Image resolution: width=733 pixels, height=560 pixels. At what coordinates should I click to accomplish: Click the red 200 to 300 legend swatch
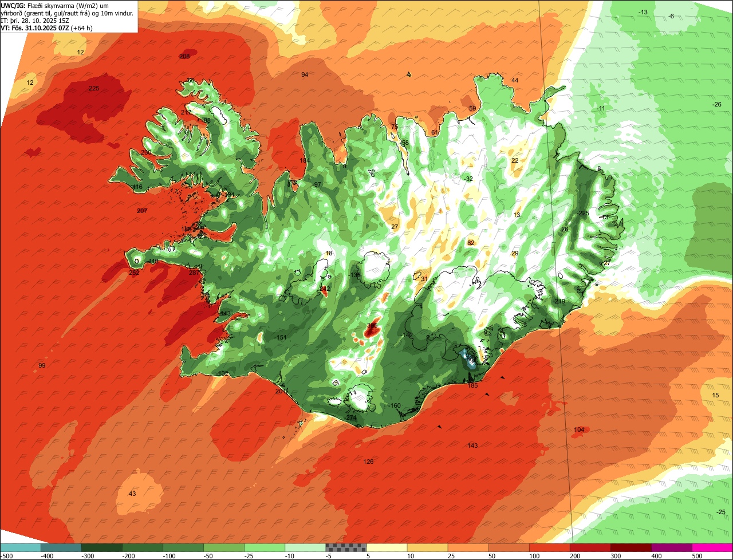tap(590, 548)
